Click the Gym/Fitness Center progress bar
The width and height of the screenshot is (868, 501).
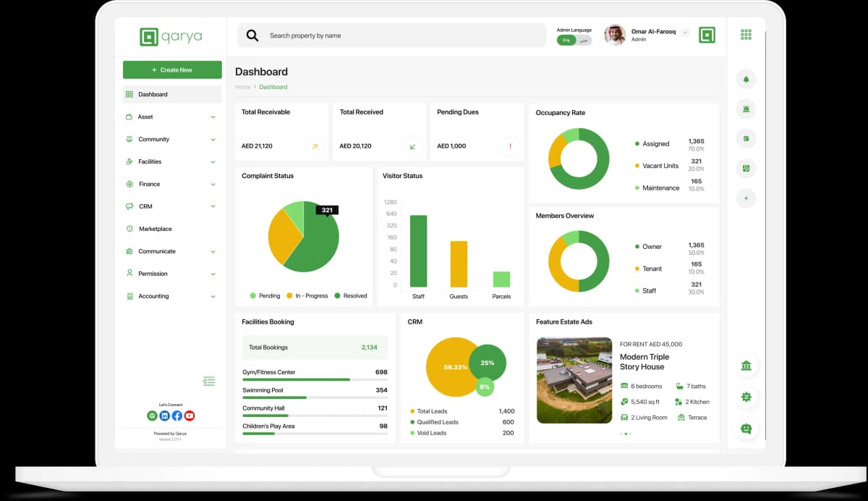tap(315, 379)
